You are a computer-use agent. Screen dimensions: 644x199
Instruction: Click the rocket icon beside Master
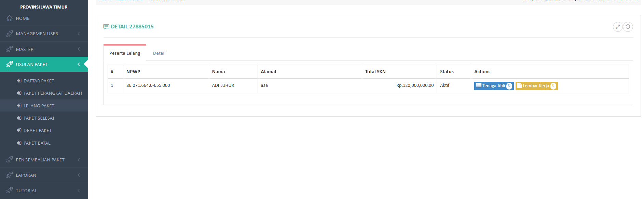tap(10, 49)
